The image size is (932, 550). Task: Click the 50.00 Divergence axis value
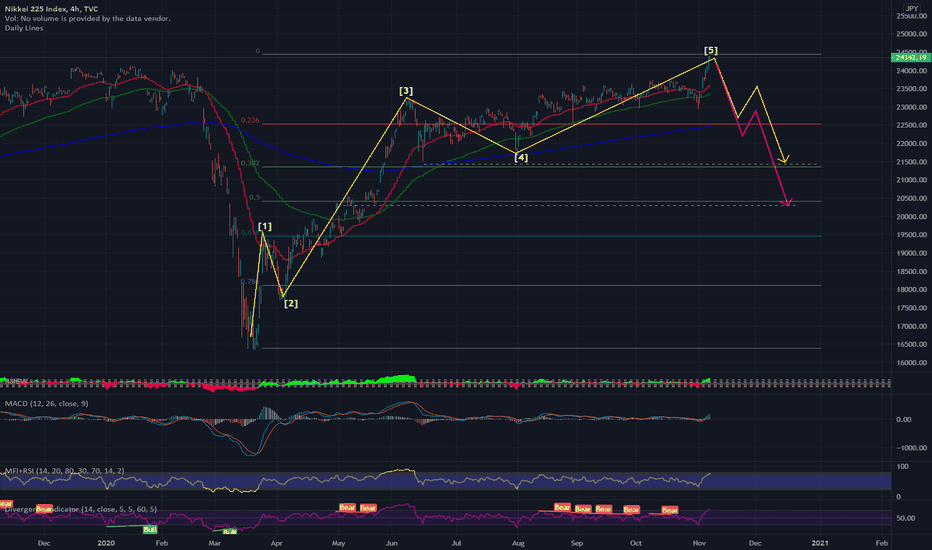coord(905,518)
